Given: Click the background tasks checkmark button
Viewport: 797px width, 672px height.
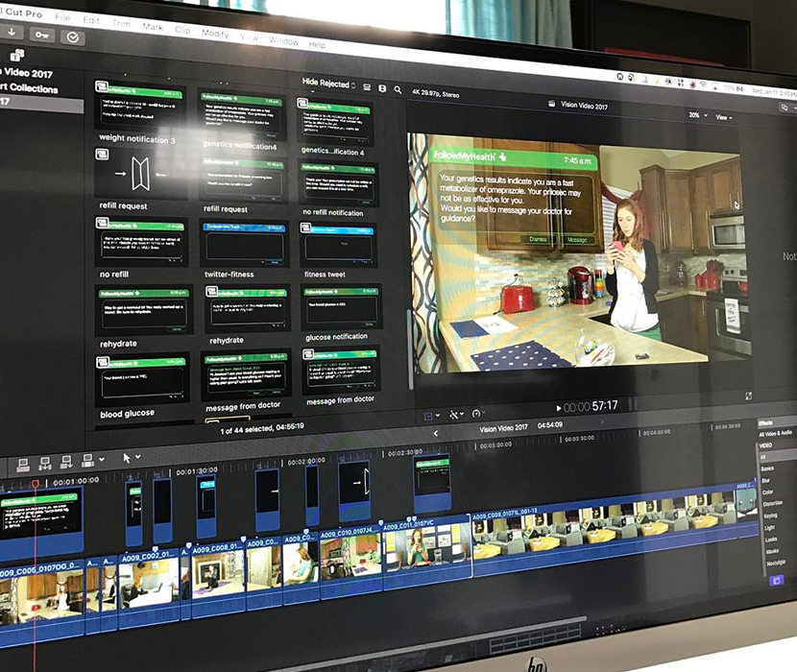Looking at the screenshot, I should pyautogui.click(x=72, y=37).
